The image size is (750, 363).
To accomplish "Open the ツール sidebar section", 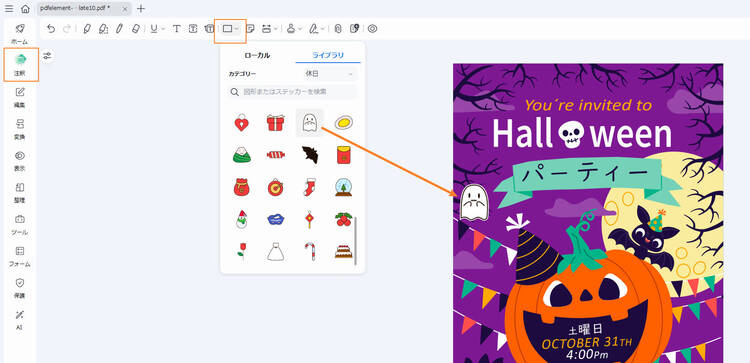I will click(x=20, y=225).
